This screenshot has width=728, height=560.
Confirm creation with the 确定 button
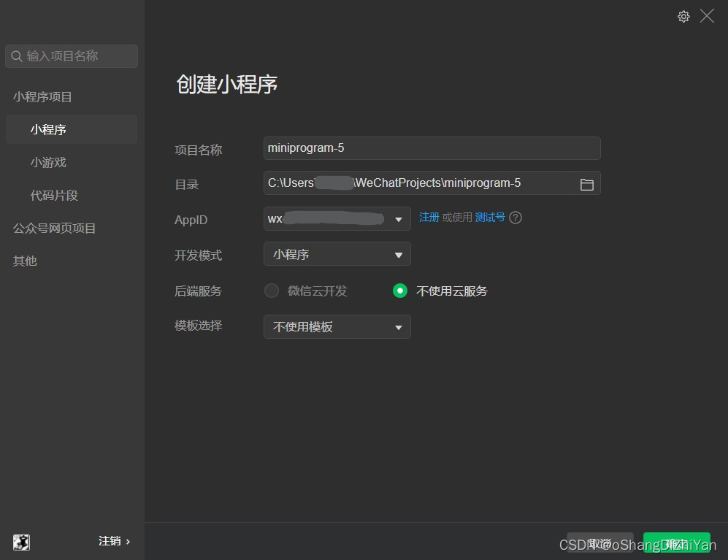point(676,543)
